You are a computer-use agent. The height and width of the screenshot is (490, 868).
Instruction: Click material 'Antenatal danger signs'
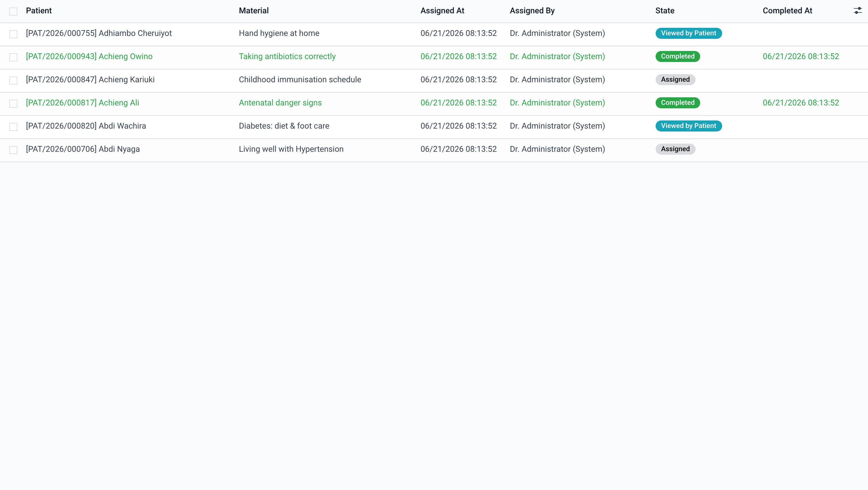tap(280, 103)
